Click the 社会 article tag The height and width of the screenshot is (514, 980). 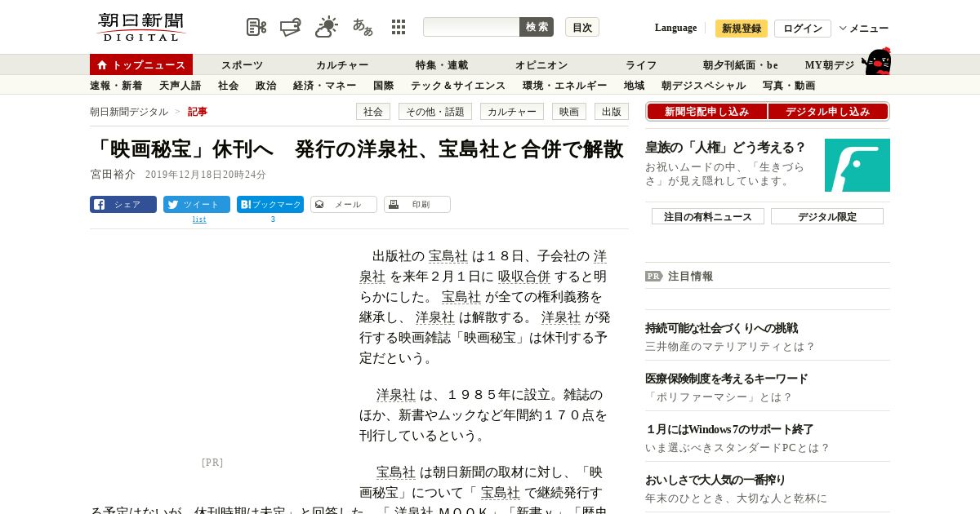[x=373, y=112]
